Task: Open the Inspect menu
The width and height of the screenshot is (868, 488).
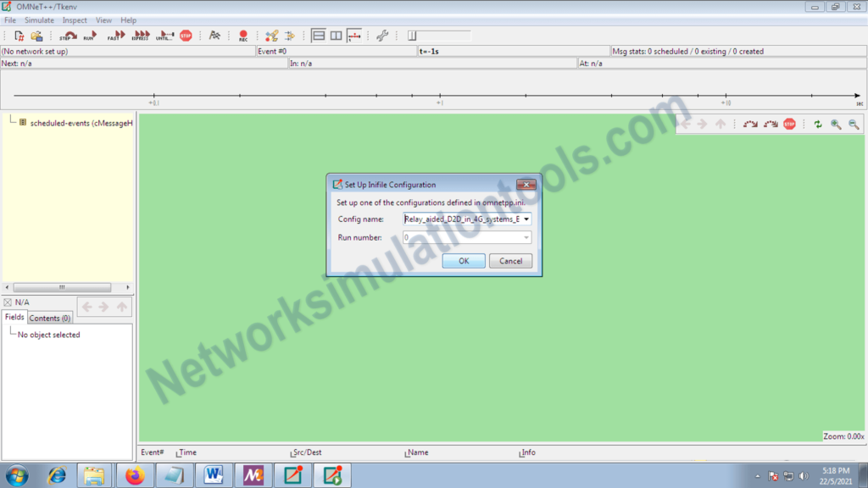Action: tap(75, 19)
